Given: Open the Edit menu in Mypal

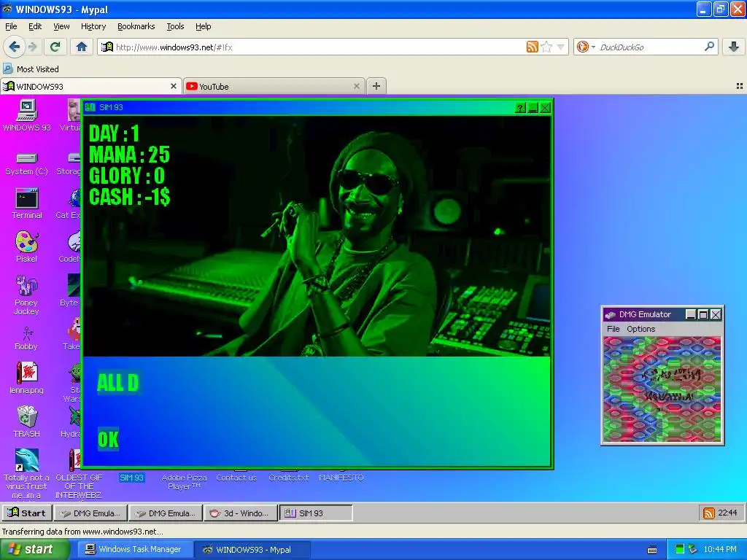Looking at the screenshot, I should [35, 26].
